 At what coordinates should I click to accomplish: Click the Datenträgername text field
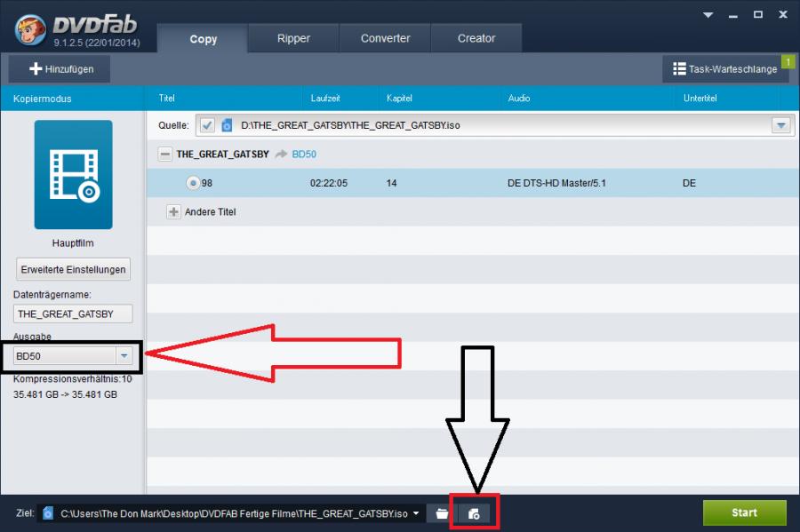tap(73, 314)
